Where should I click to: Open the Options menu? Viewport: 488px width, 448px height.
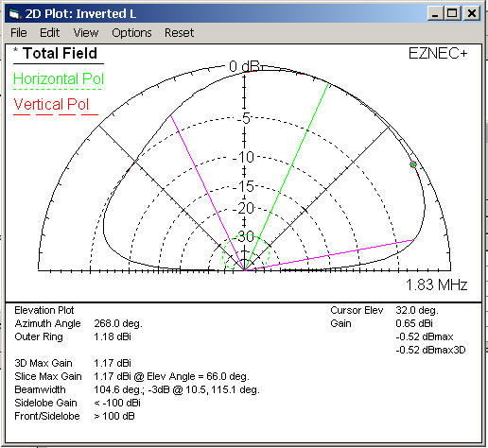131,33
